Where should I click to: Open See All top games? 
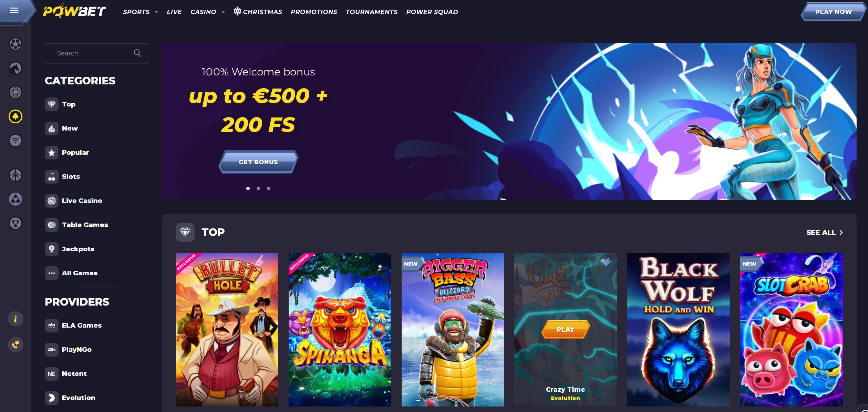[x=825, y=233]
